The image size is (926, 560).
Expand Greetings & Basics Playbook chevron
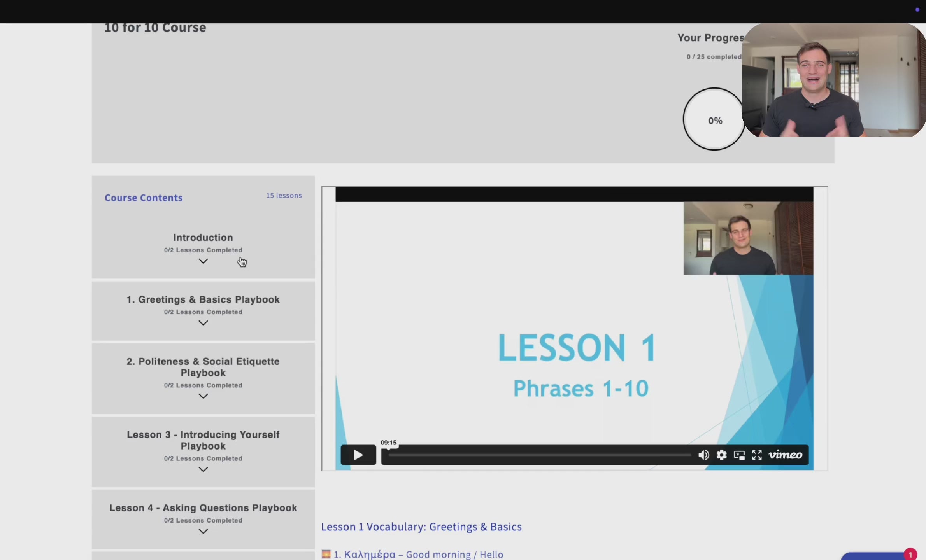[203, 323]
